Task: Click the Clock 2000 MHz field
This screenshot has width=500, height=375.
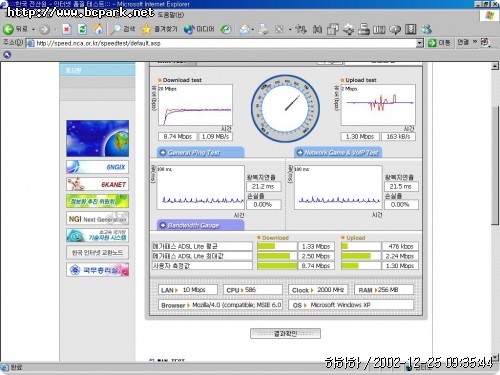Action: [318, 290]
